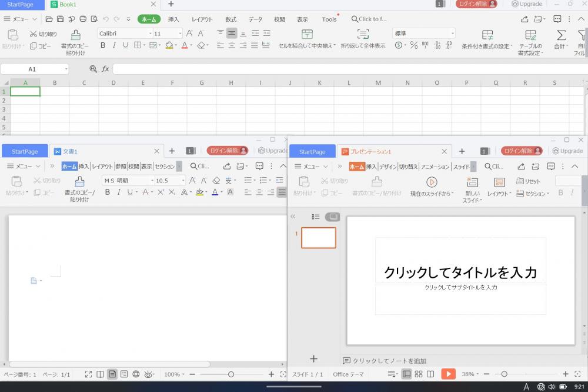Open the 標準 number format dropdown
This screenshot has height=392, width=588.
pyautogui.click(x=453, y=34)
